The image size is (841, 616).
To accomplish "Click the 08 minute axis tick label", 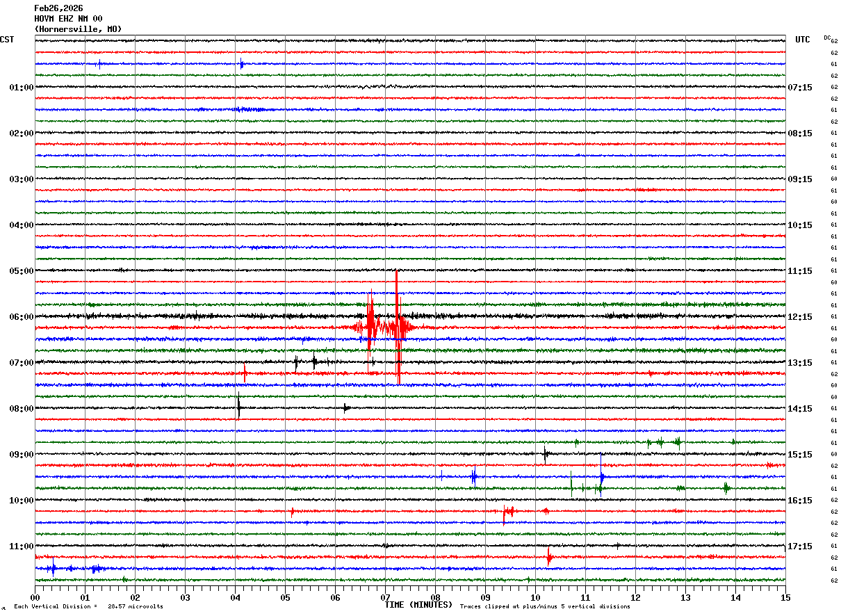I will coord(435,597).
